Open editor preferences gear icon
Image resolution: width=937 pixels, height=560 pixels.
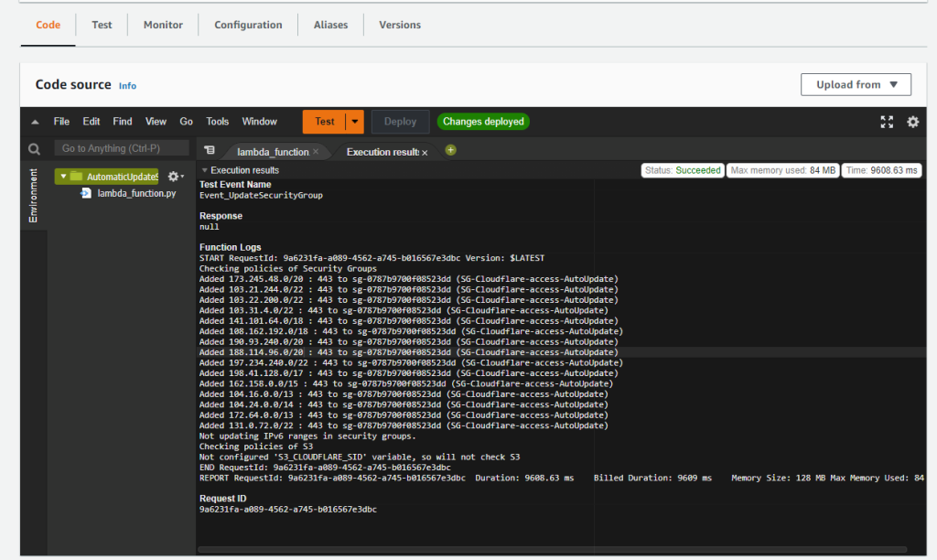point(912,122)
